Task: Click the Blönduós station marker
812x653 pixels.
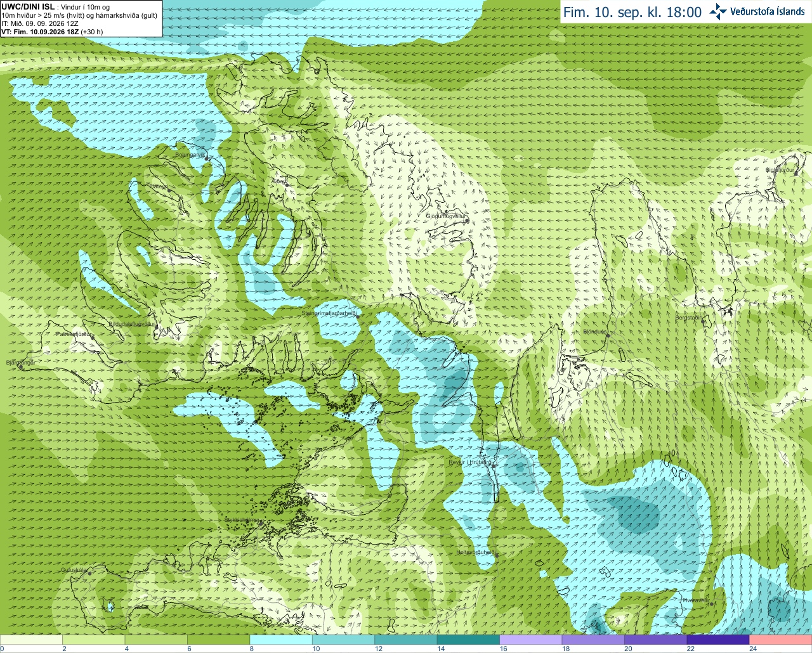Action: 608,335
